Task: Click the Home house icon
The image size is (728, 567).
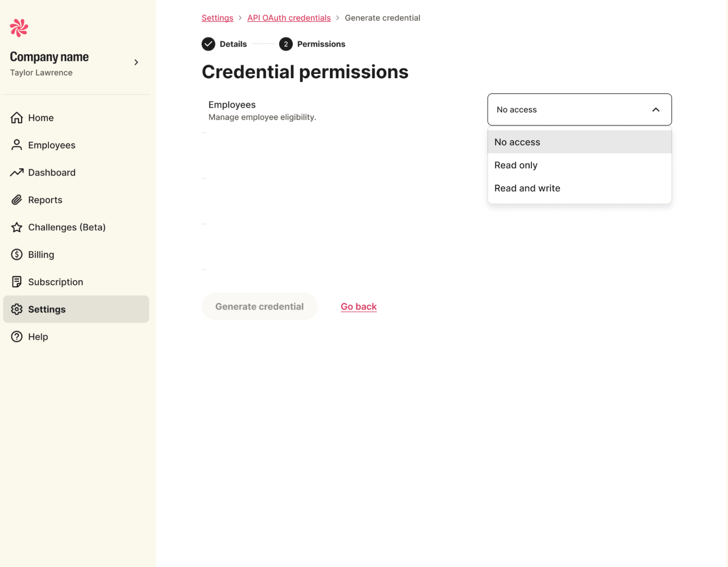Action: [17, 118]
